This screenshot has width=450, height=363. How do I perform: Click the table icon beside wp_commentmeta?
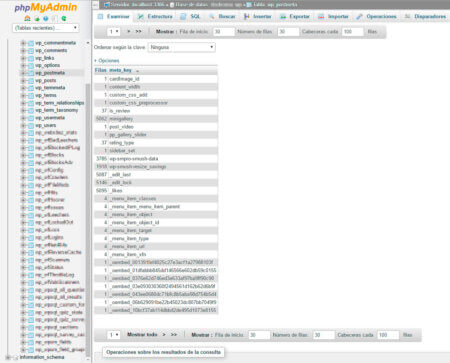[x=31, y=43]
